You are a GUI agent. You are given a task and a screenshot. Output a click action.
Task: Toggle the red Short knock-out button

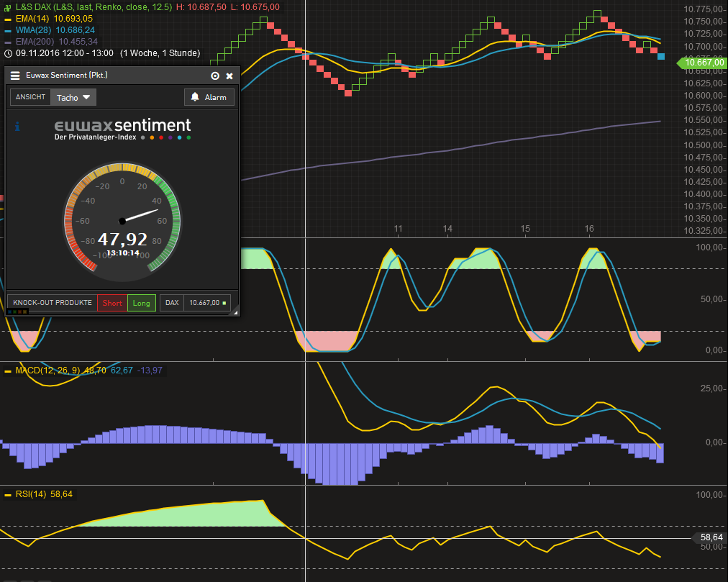coord(112,303)
